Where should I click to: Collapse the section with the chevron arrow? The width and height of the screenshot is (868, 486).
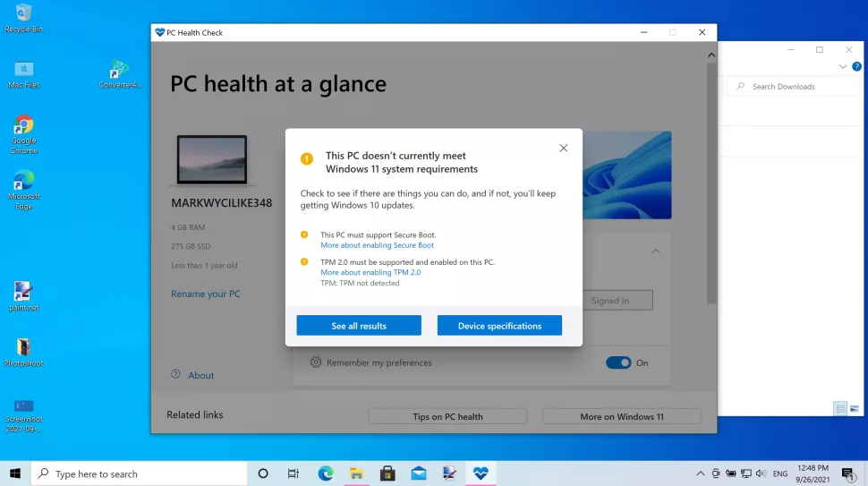pos(655,252)
